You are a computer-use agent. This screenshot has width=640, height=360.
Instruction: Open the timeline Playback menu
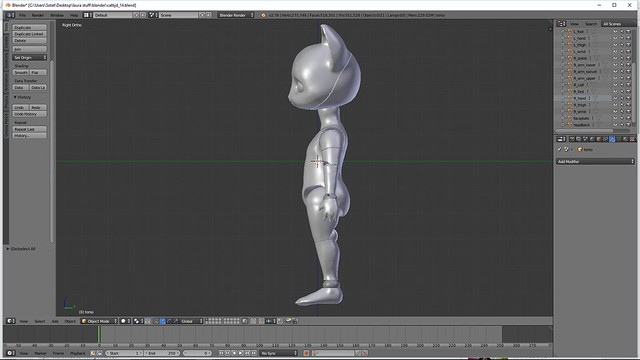tap(78, 353)
